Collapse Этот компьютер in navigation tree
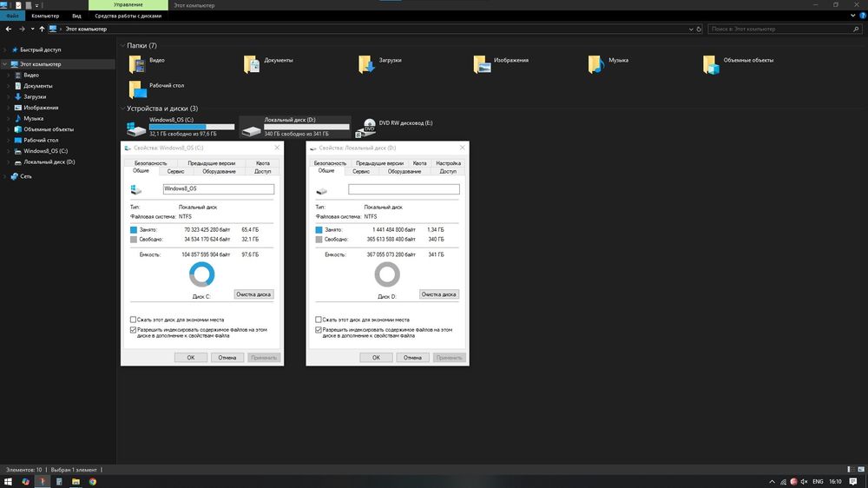868x488 pixels. [5, 64]
